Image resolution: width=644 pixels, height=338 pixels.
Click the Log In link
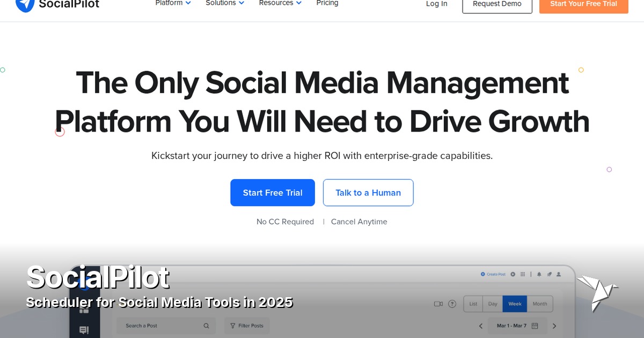436,4
